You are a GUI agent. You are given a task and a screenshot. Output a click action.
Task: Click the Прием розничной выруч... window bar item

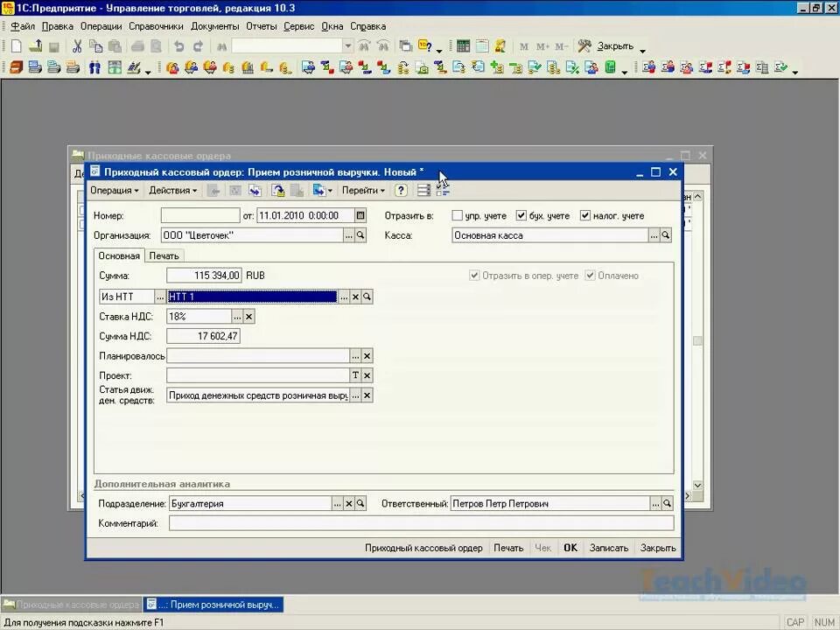click(x=213, y=605)
